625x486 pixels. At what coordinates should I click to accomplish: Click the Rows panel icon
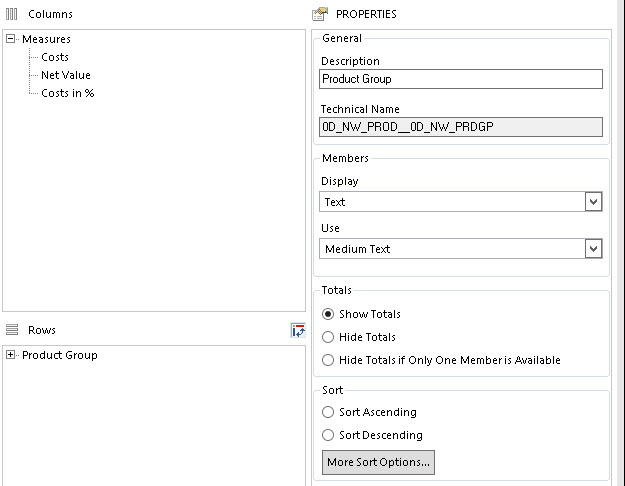(12, 330)
